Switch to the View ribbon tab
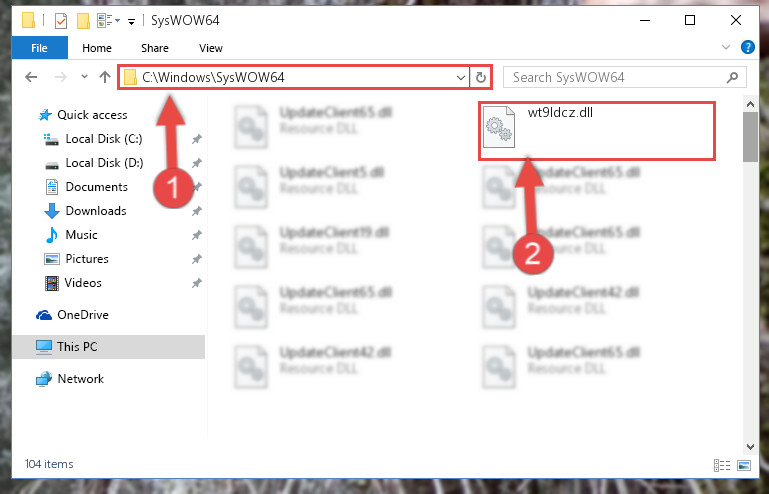 [x=211, y=48]
